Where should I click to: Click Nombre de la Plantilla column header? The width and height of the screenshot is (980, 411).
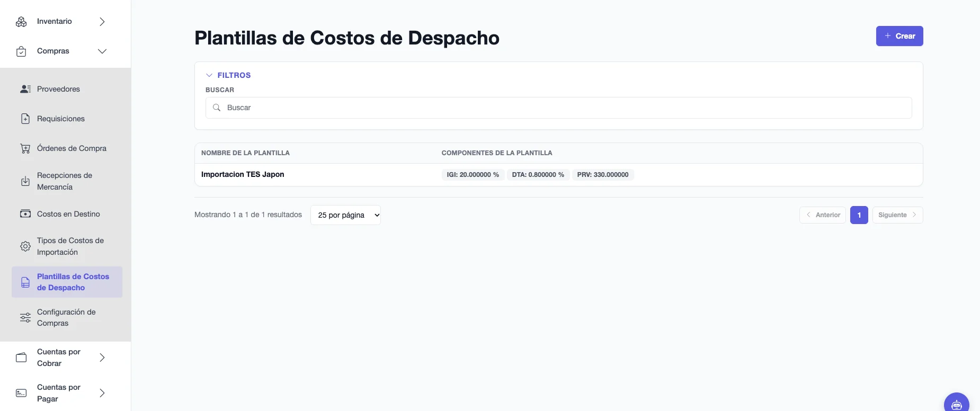[245, 153]
